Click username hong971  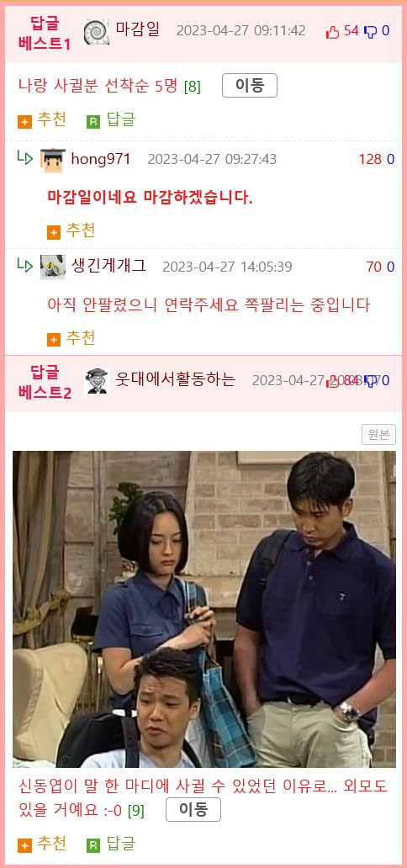[x=101, y=160]
